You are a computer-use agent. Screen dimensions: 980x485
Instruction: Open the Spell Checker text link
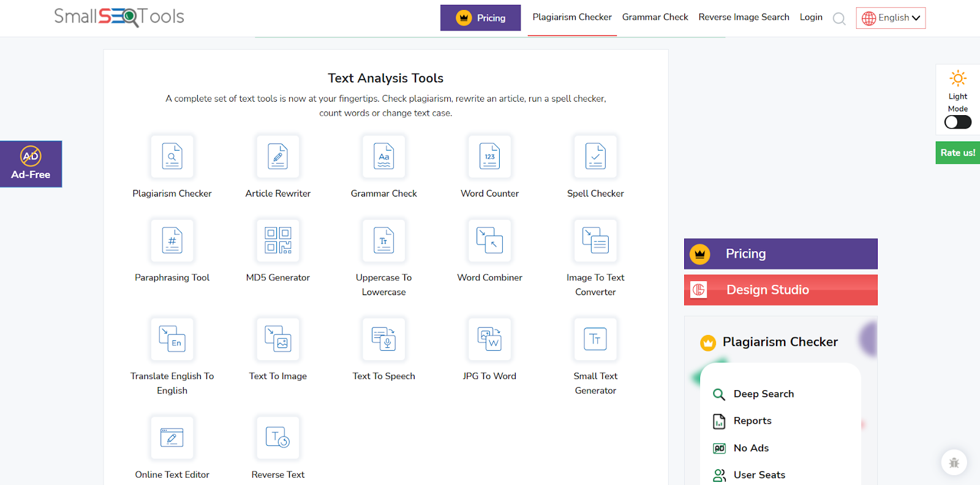(595, 194)
